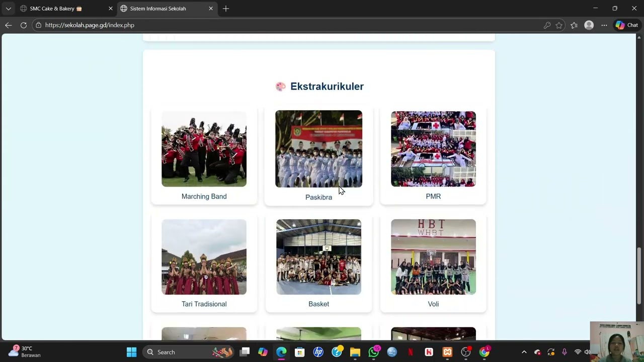The height and width of the screenshot is (362, 644).
Task: Add this page to favorites
Action: point(559,25)
